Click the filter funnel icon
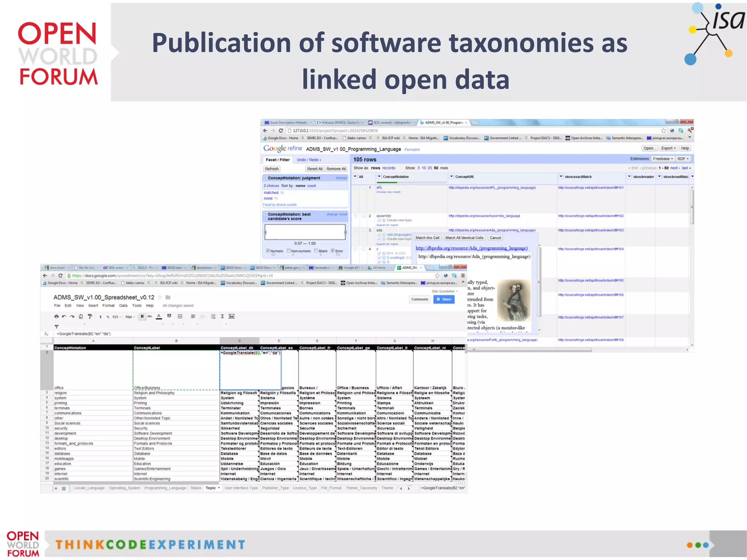Image resolution: width=747 pixels, height=560 pixels. click(x=57, y=327)
